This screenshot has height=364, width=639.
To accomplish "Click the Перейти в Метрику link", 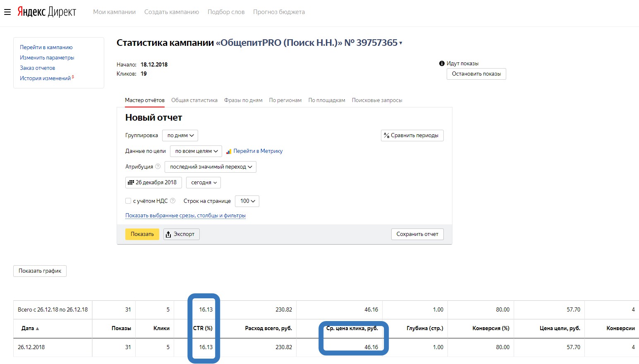I will pos(258,151).
